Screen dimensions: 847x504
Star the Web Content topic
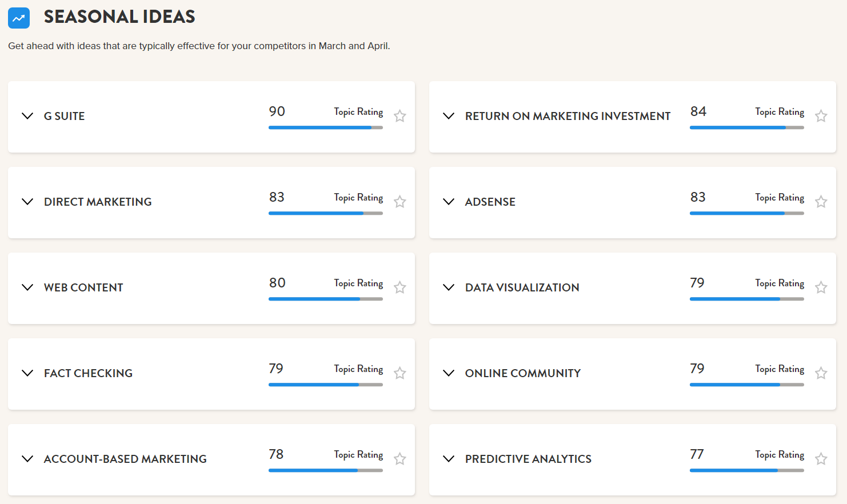tap(400, 287)
